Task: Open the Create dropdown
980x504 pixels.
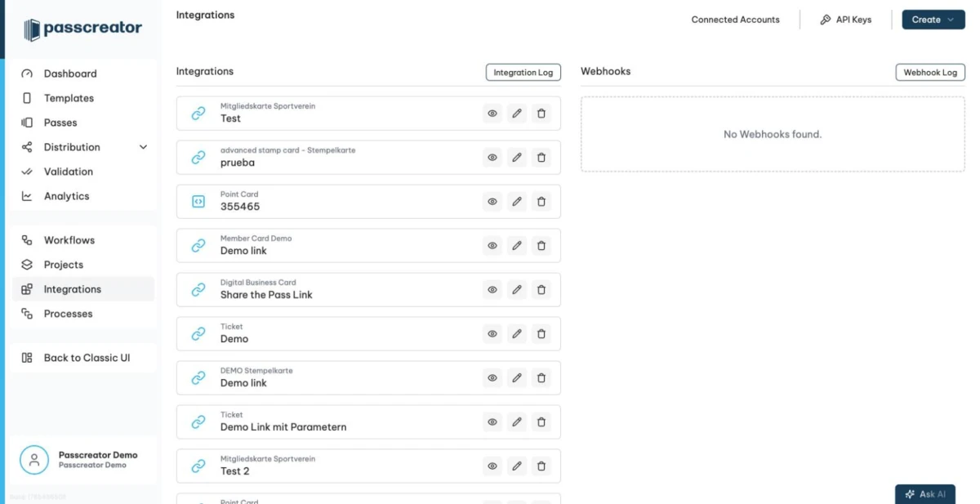Action: (933, 20)
